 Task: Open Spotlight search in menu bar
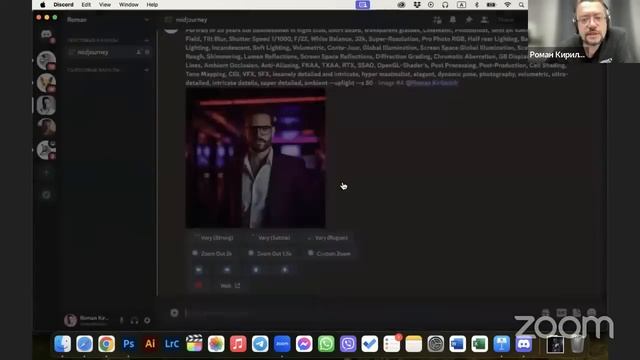(x=521, y=5)
